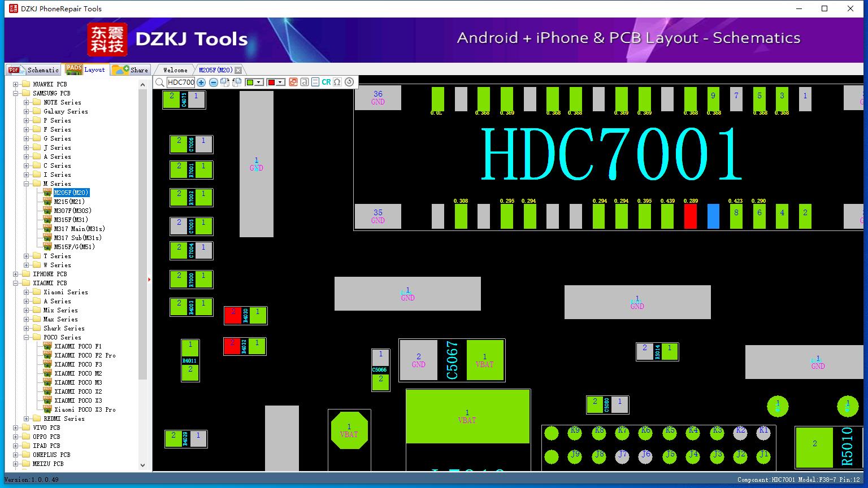Collapse the POCO Series node
Screen dimensions: 868x488
[x=27, y=337]
